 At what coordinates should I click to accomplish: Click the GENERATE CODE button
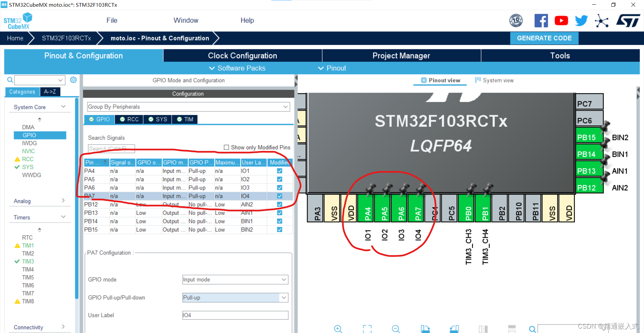[x=544, y=38]
